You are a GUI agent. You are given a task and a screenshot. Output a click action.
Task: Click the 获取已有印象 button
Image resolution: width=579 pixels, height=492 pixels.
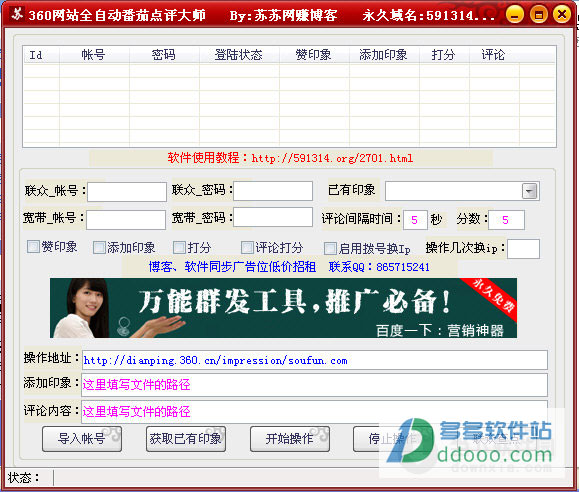tap(186, 439)
